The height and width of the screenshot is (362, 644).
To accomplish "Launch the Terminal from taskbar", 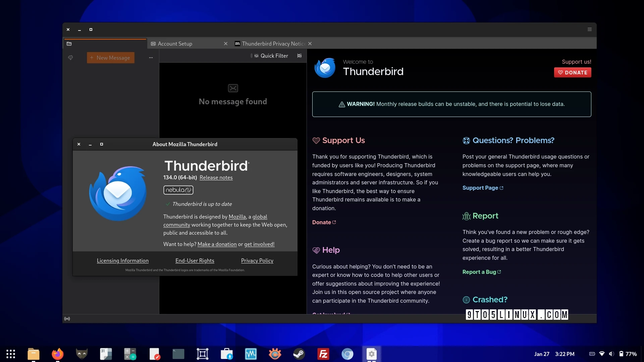I will [178, 354].
